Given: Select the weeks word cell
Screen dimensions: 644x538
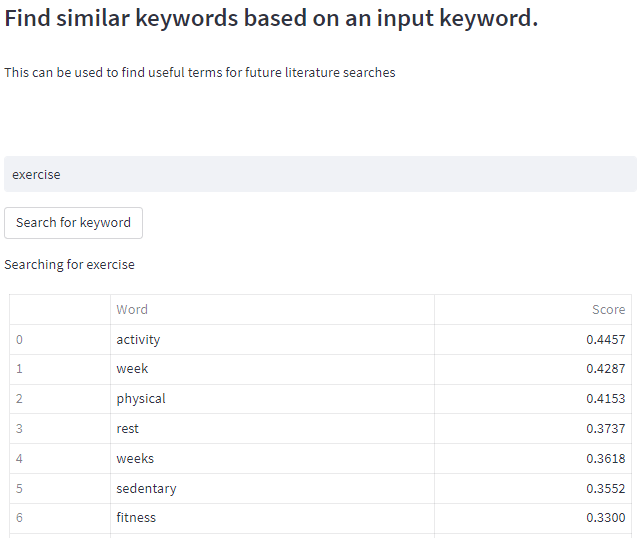Looking at the screenshot, I should pos(271,458).
